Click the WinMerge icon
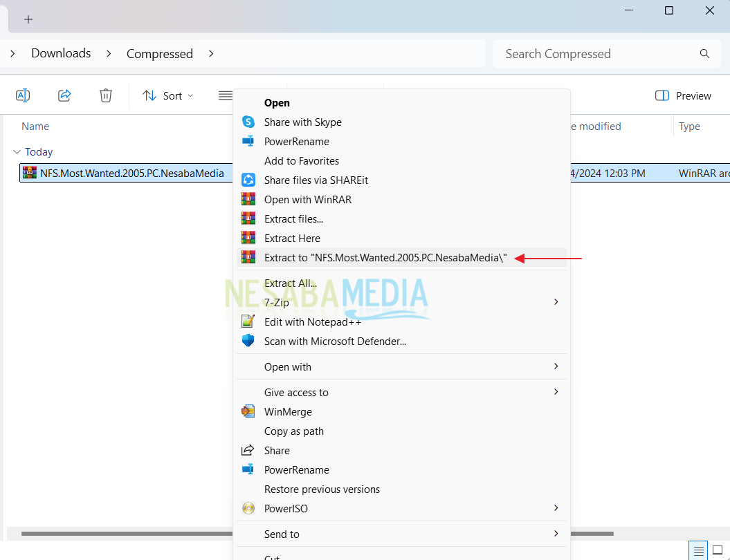Image resolution: width=730 pixels, height=560 pixels. (248, 411)
